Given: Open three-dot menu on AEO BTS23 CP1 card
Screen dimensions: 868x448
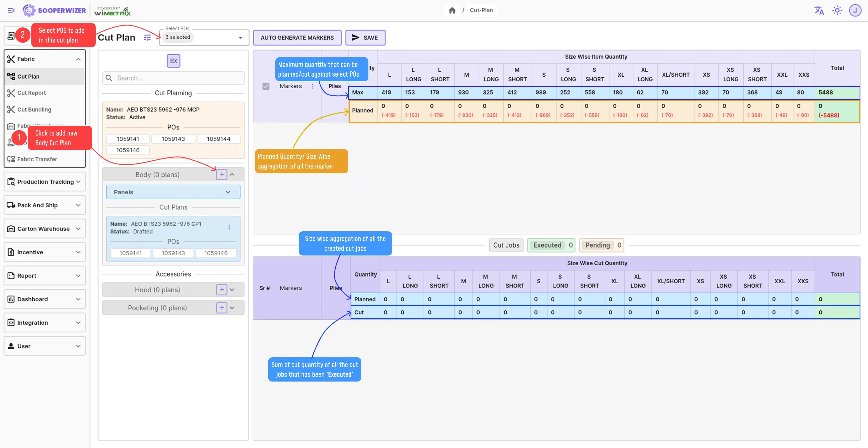Looking at the screenshot, I should pyautogui.click(x=229, y=227).
